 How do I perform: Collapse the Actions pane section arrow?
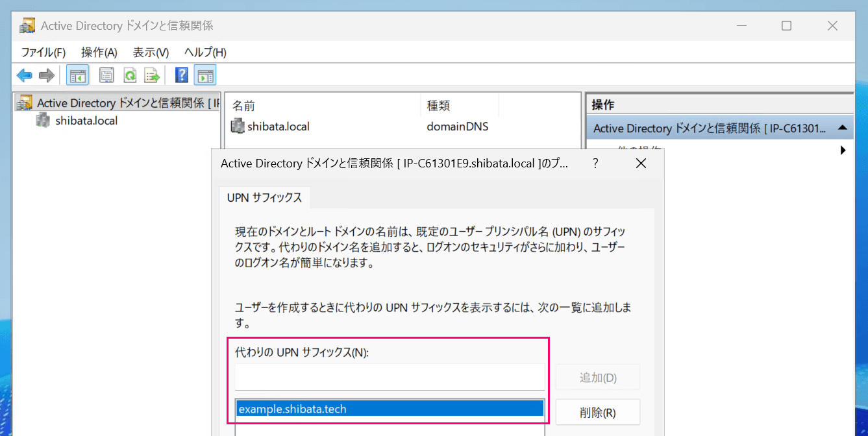click(842, 128)
